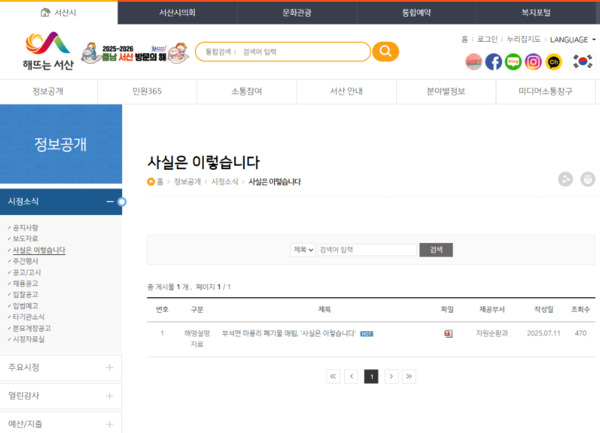
Task: Expand the 주요시정 sidebar section
Action: (109, 368)
